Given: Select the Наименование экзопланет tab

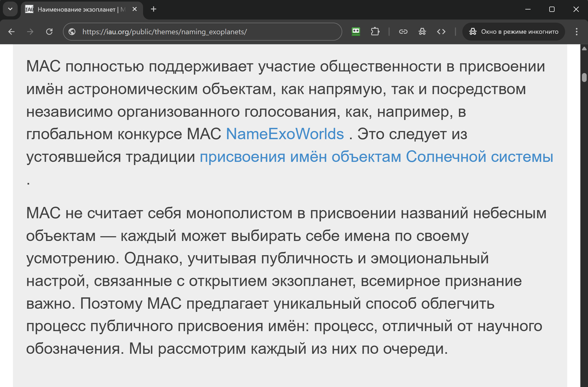Looking at the screenshot, I should [x=76, y=9].
